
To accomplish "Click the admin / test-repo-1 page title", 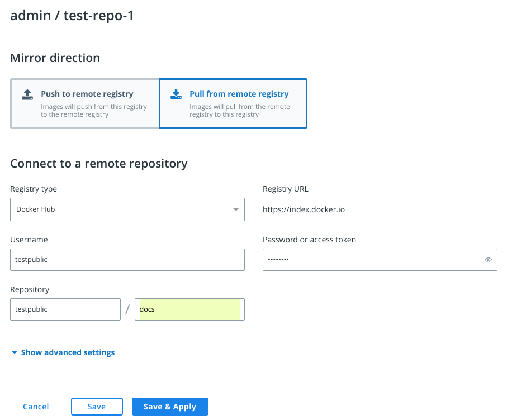I will [72, 16].
